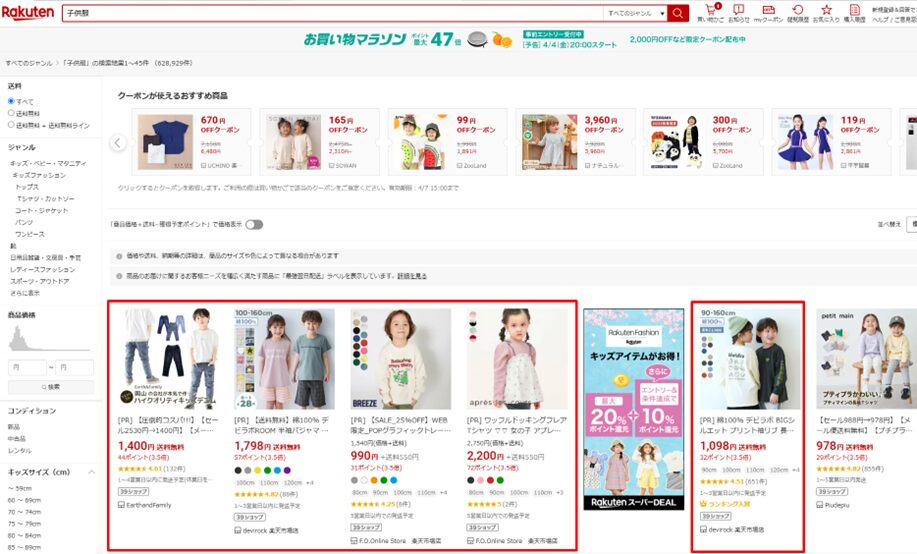
Task: Choose the purple color swatch on devirock pajama
Action: point(288,469)
